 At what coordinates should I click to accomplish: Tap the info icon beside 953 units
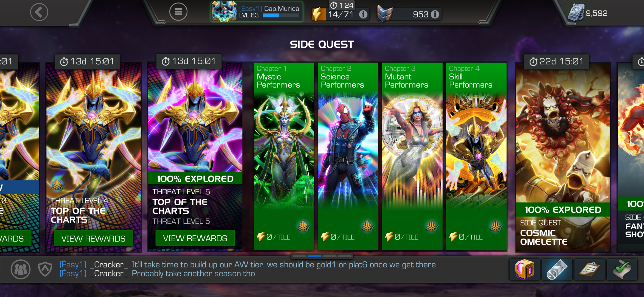tap(435, 14)
